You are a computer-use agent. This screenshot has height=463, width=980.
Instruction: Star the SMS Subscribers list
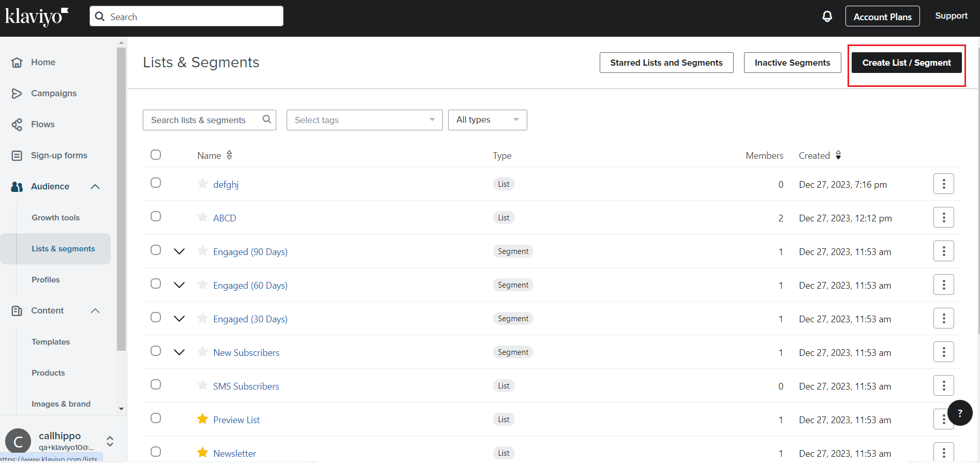203,385
